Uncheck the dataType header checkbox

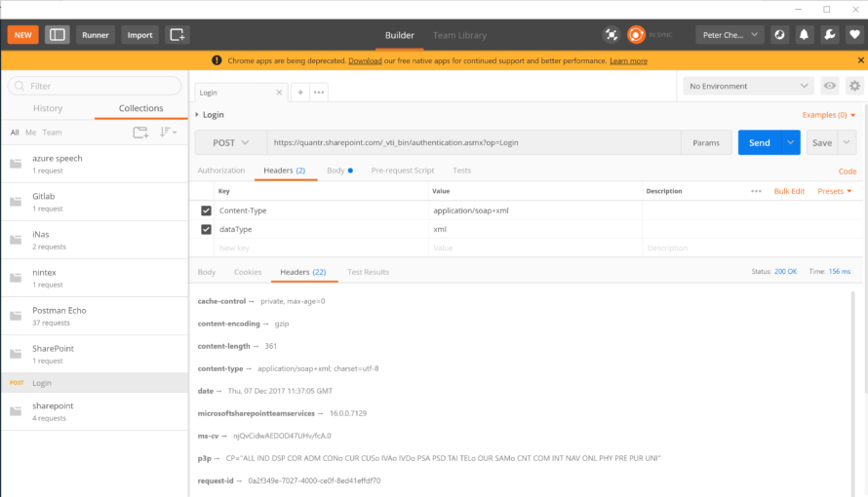[x=206, y=229]
